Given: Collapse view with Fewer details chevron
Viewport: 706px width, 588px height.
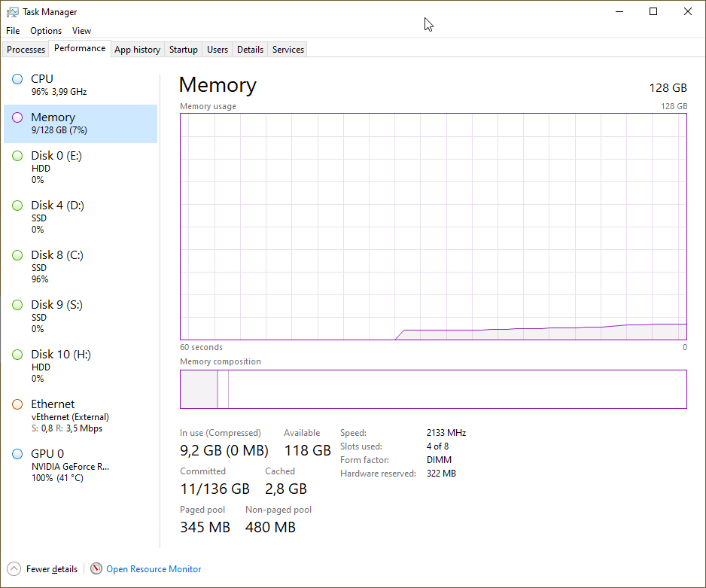Looking at the screenshot, I should click(x=14, y=569).
